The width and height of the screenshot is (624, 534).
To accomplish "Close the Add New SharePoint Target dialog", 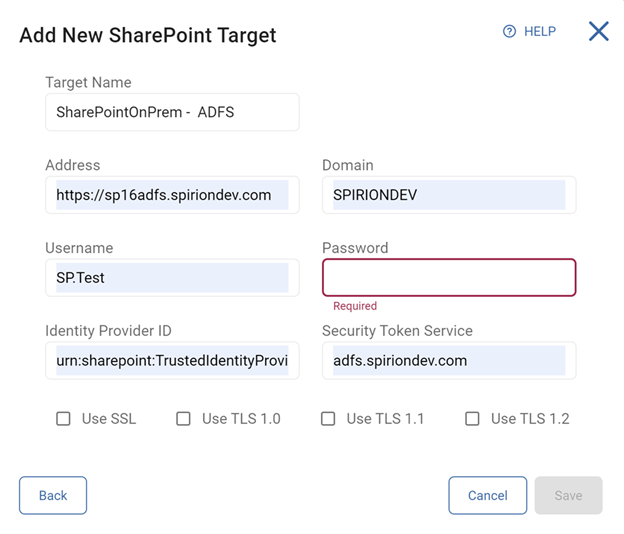I will pyautogui.click(x=599, y=31).
